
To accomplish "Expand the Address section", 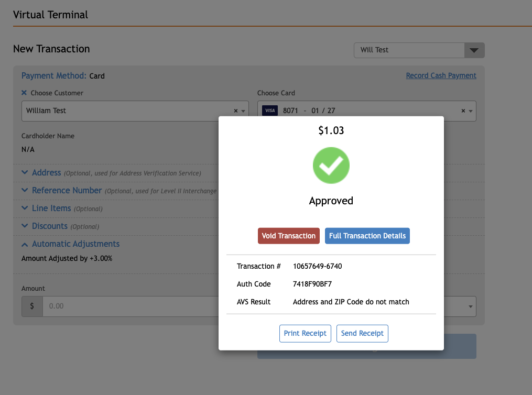I will (46, 173).
